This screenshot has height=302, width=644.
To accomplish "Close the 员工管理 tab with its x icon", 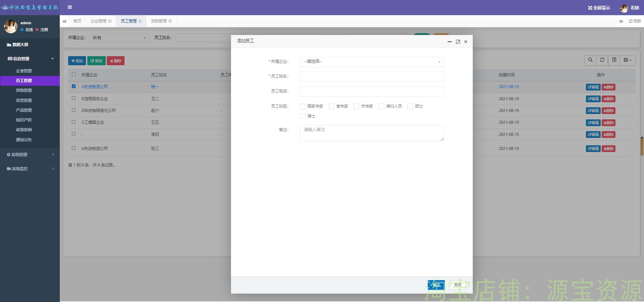I will (x=140, y=21).
